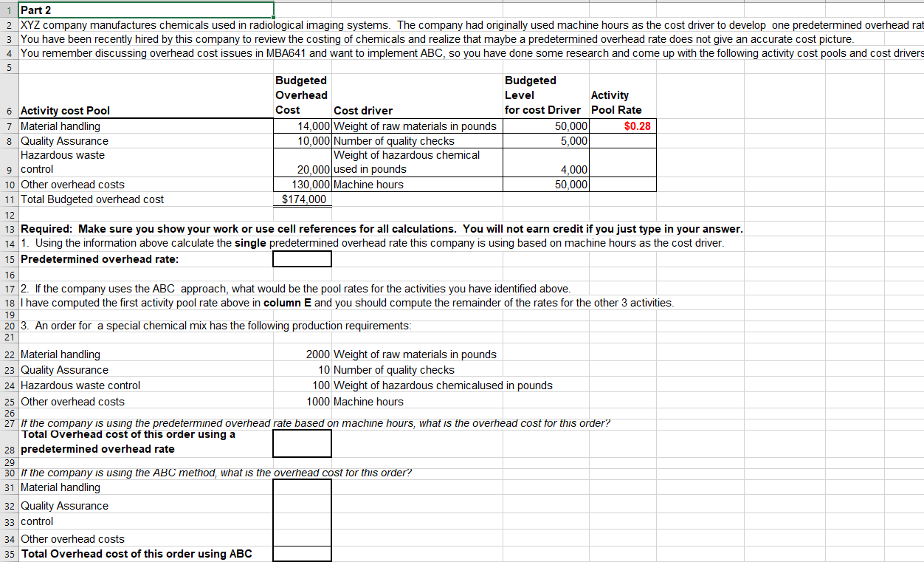Click the 2000 raw materials pounds cell
The height and width of the screenshot is (562, 924).
(302, 354)
